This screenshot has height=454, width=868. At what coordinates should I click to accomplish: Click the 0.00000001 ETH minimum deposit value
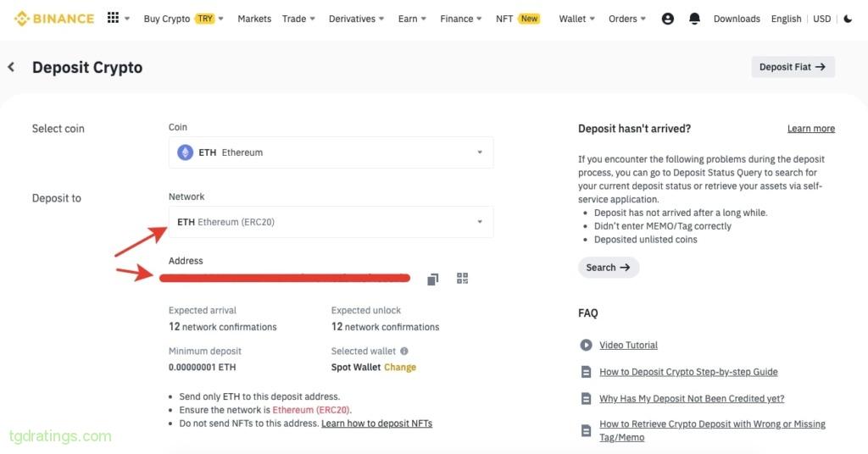coord(202,368)
